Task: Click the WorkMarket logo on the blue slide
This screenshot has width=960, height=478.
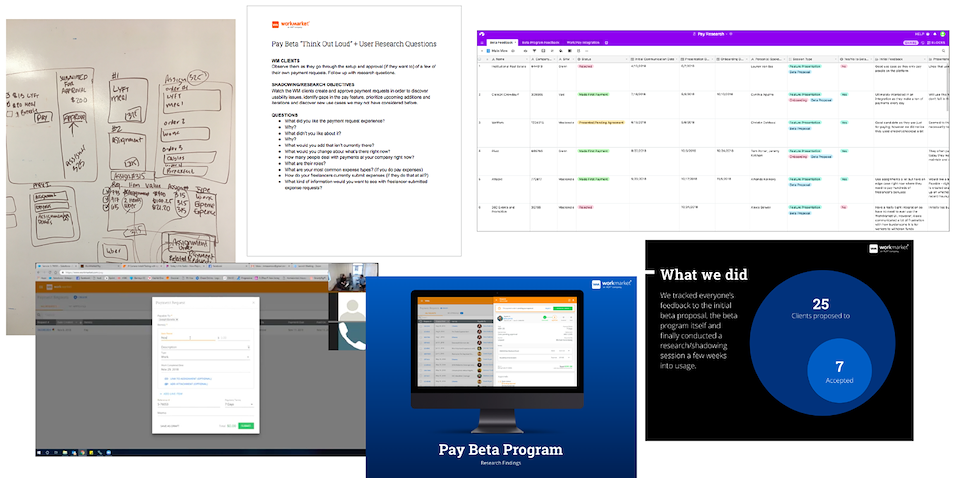Action: (611, 285)
